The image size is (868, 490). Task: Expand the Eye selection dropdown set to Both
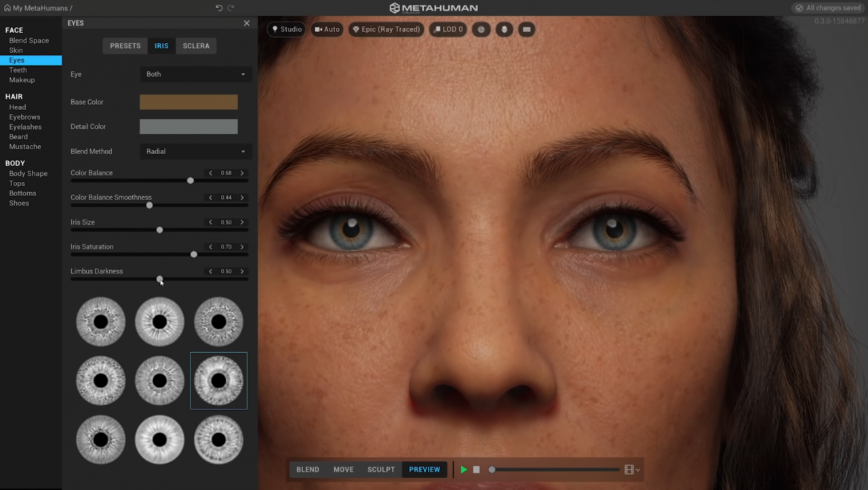pos(195,74)
